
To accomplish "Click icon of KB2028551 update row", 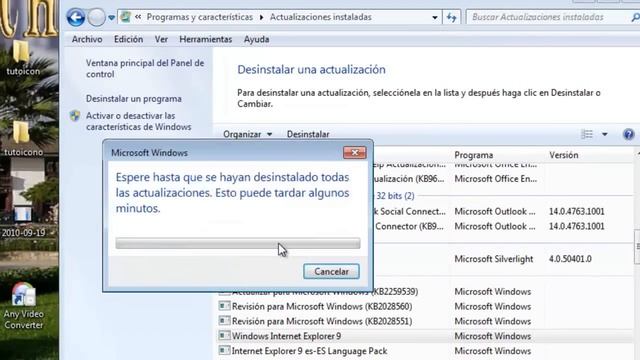I will [x=224, y=321].
